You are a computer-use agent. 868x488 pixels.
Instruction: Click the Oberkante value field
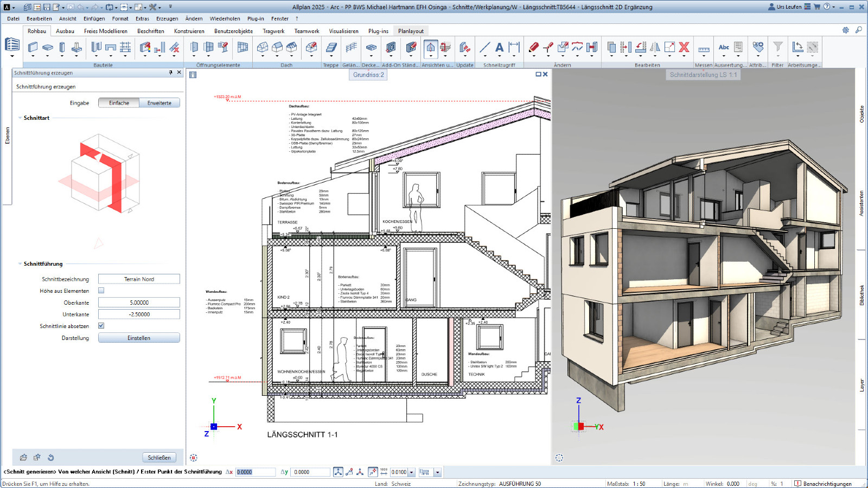coord(139,303)
